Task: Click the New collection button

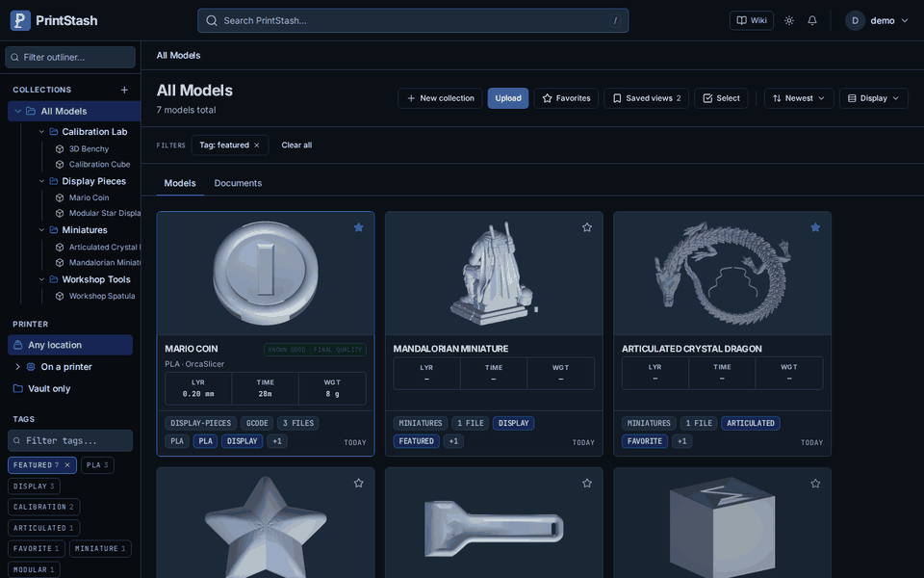Action: pos(440,98)
